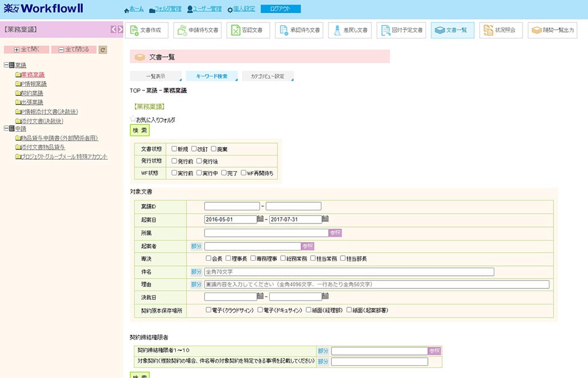Open calendar for 起案日 start date
The image size is (588, 378).
(x=260, y=219)
